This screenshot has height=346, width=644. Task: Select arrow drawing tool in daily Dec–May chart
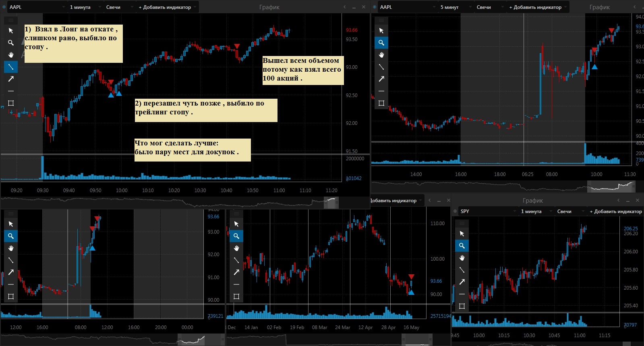pos(236,272)
